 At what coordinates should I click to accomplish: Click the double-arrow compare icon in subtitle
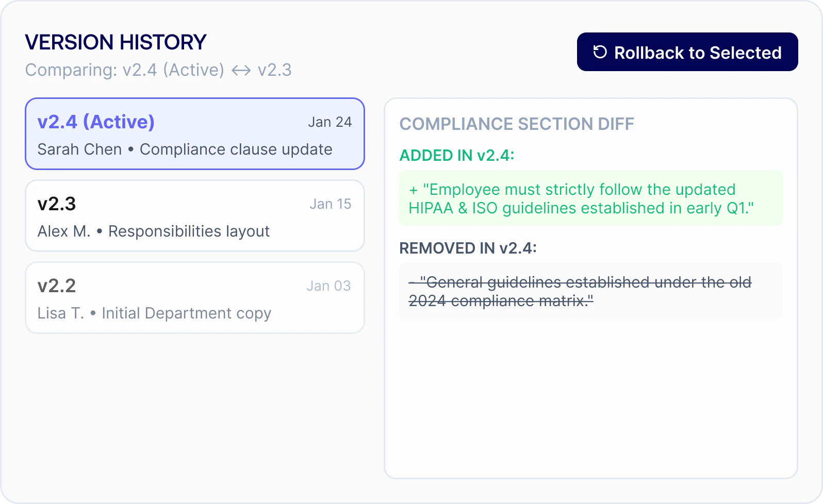pos(241,70)
